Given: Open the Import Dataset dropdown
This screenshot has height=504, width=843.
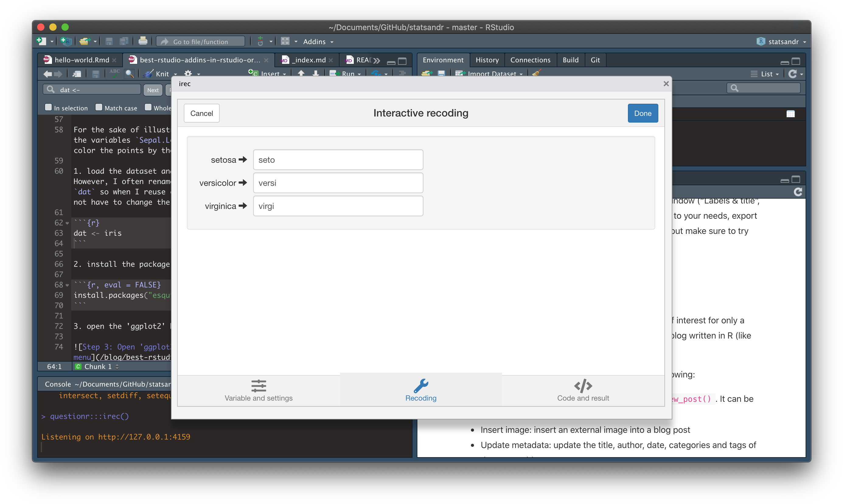Looking at the screenshot, I should pyautogui.click(x=489, y=74).
